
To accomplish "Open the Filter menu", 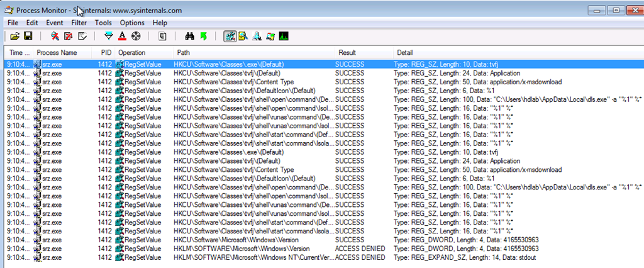I will 79,23.
